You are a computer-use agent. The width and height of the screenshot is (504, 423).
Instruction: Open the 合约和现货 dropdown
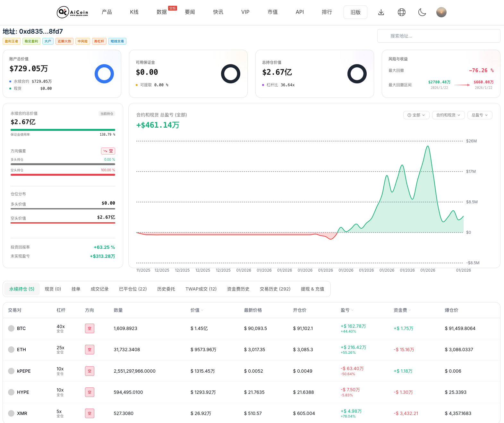tap(448, 115)
